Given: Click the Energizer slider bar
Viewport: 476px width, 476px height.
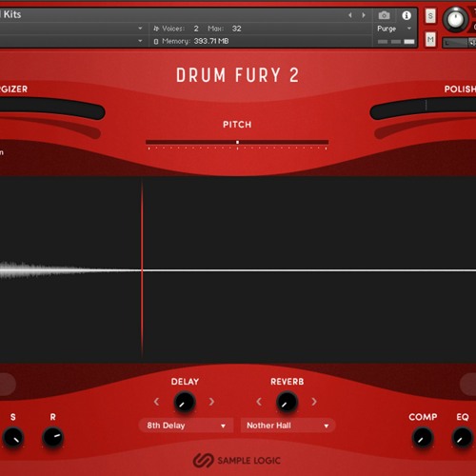Looking at the screenshot, I should [x=52, y=109].
